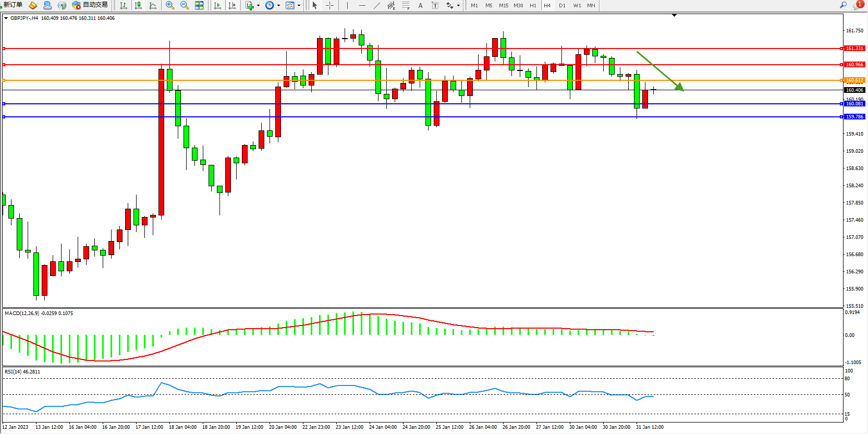The width and height of the screenshot is (868, 434).
Task: Click the 新订单 new order button
Action: coord(13,5)
